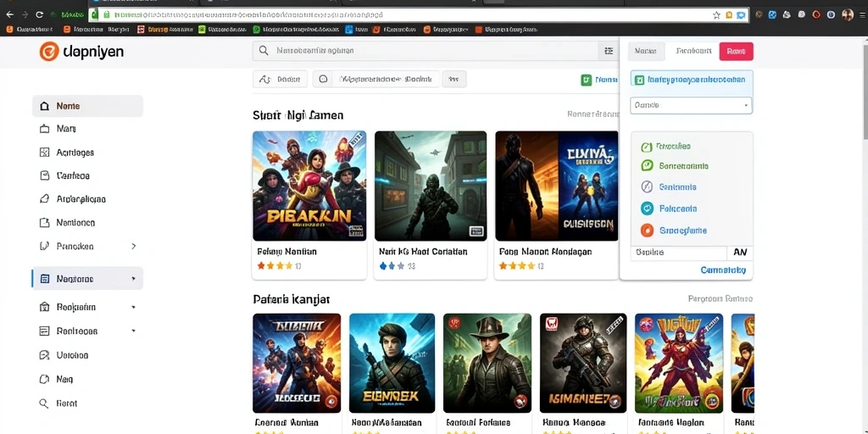Click the 'AN' button in the panel
Viewport: 868px width, 434px height.
click(x=739, y=253)
